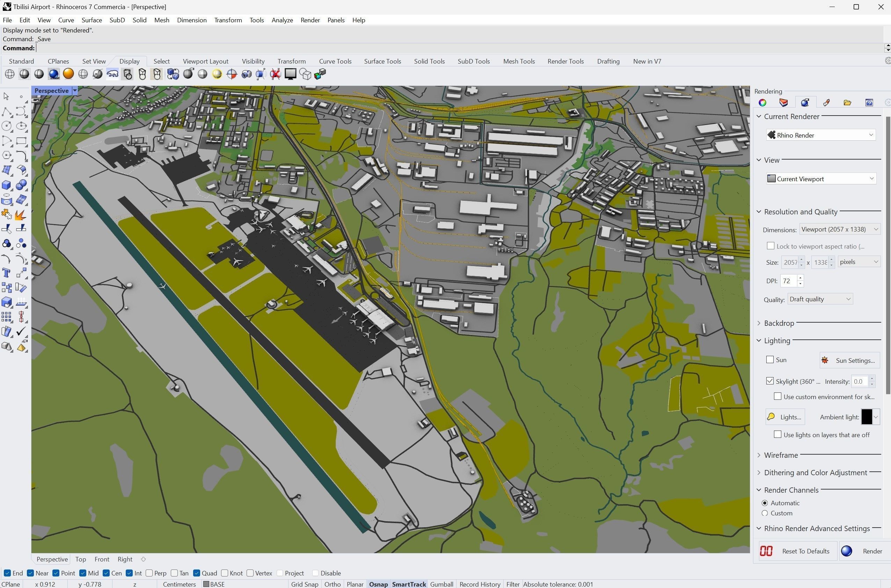
Task: Click the Boolean union spheres icon
Action: [21, 185]
